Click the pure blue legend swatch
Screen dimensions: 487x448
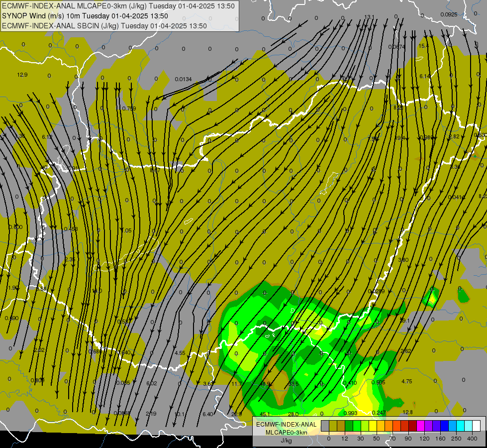tap(444, 426)
